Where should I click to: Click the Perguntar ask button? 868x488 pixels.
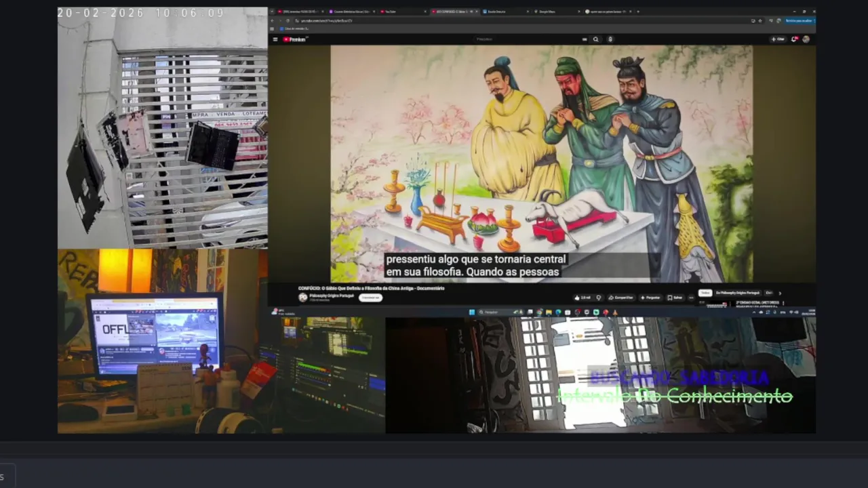coord(650,298)
